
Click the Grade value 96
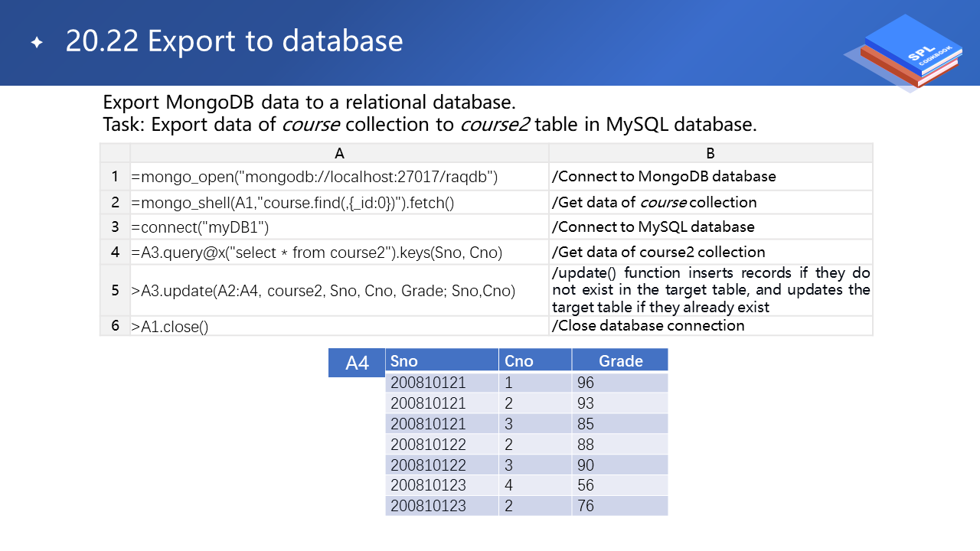point(586,383)
